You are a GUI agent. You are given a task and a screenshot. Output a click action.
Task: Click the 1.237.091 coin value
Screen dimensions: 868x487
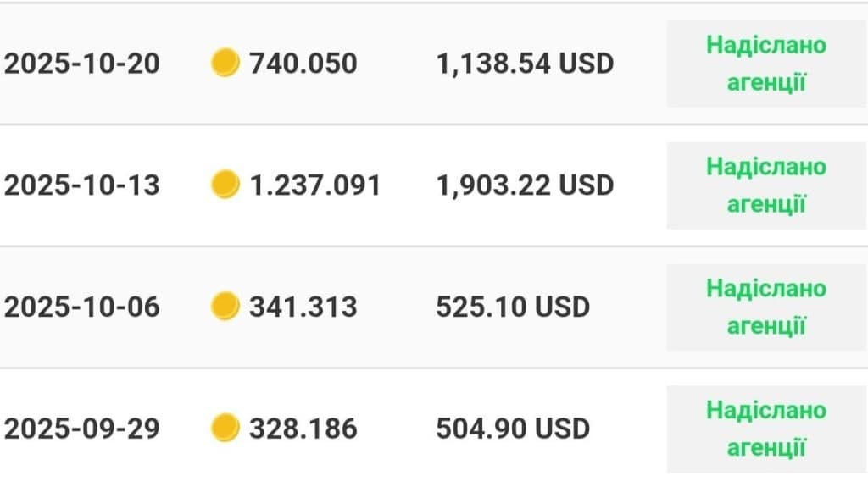314,185
